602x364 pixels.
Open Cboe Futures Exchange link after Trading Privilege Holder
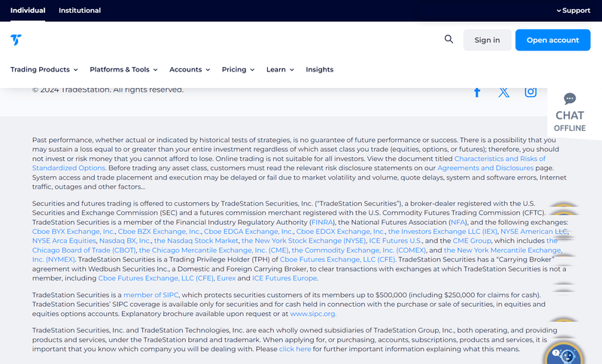pos(337,259)
